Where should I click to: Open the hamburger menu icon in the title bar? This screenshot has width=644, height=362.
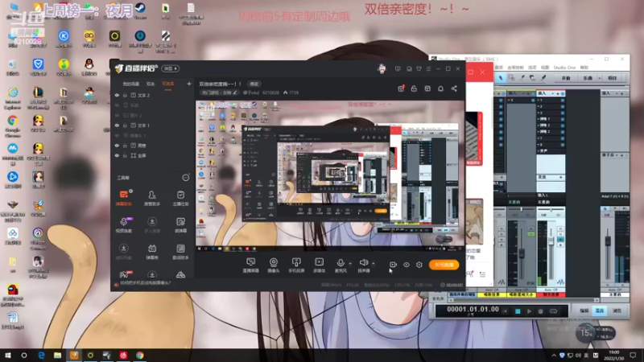click(x=428, y=69)
